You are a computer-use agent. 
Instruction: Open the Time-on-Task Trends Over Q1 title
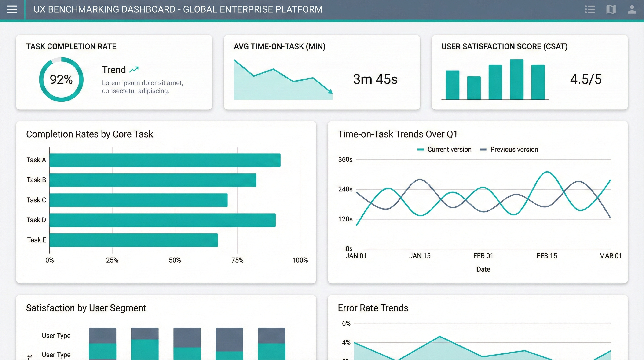point(398,134)
